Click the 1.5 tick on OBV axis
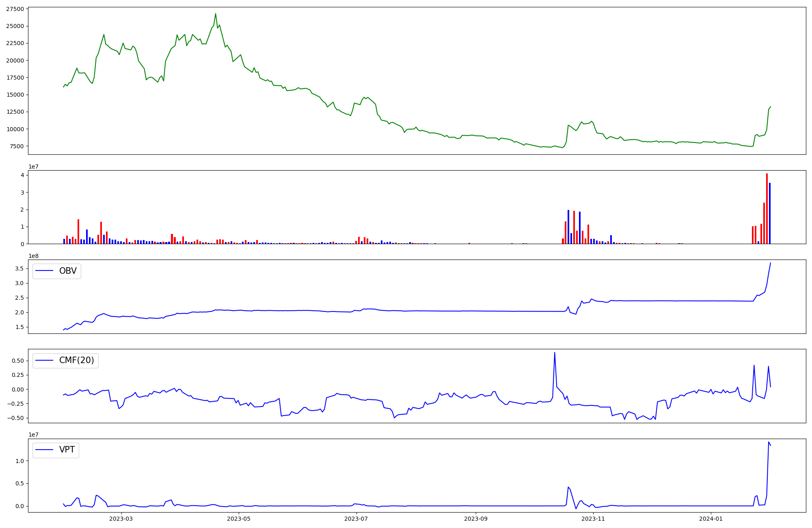Viewport: 812px width, 528px height. [19, 327]
